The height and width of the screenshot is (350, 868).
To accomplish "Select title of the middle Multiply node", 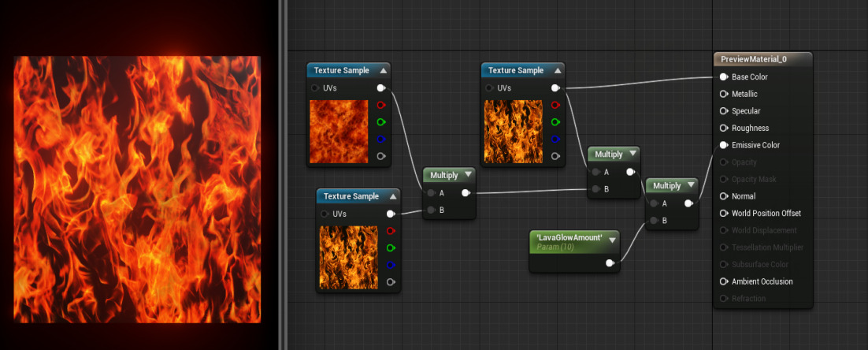I will (x=608, y=154).
